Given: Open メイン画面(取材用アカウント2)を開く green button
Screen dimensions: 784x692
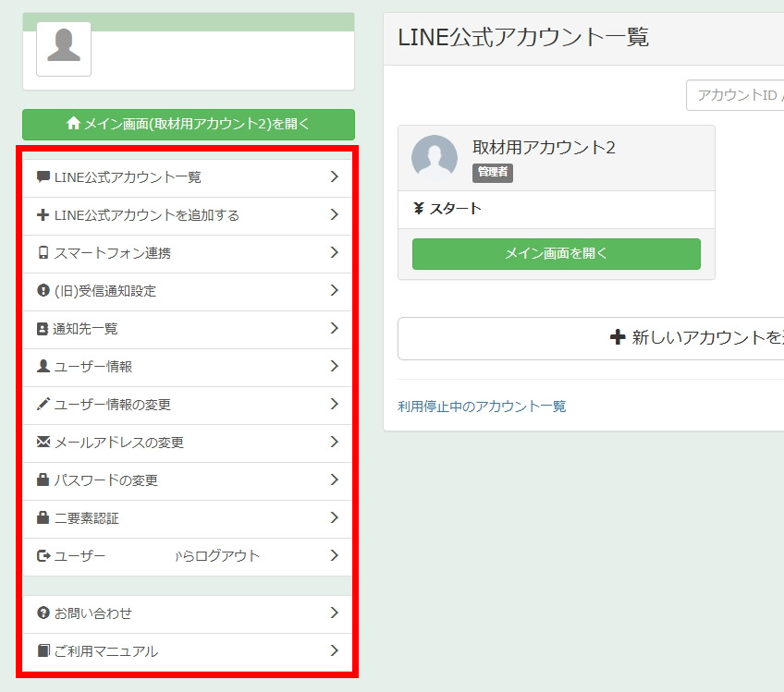Looking at the screenshot, I should (189, 124).
